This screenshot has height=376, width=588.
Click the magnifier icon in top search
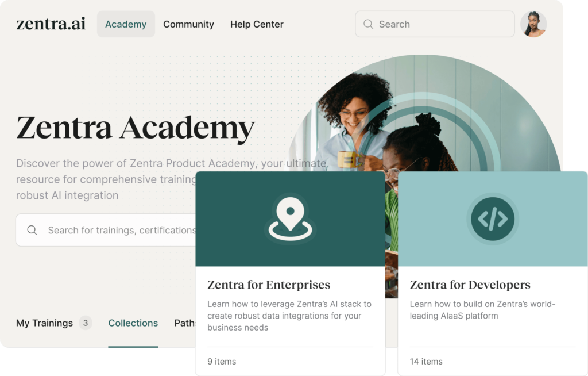click(x=368, y=24)
